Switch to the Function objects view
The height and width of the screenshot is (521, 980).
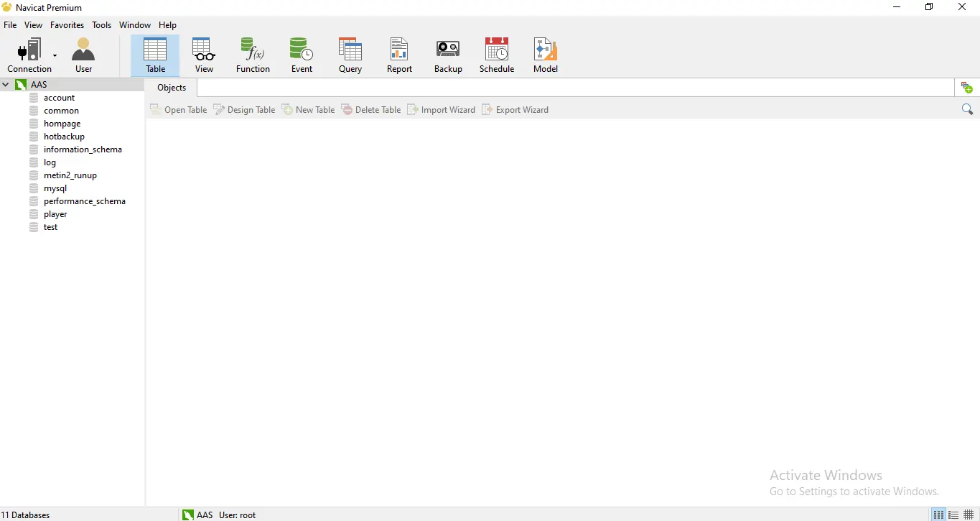coord(253,55)
